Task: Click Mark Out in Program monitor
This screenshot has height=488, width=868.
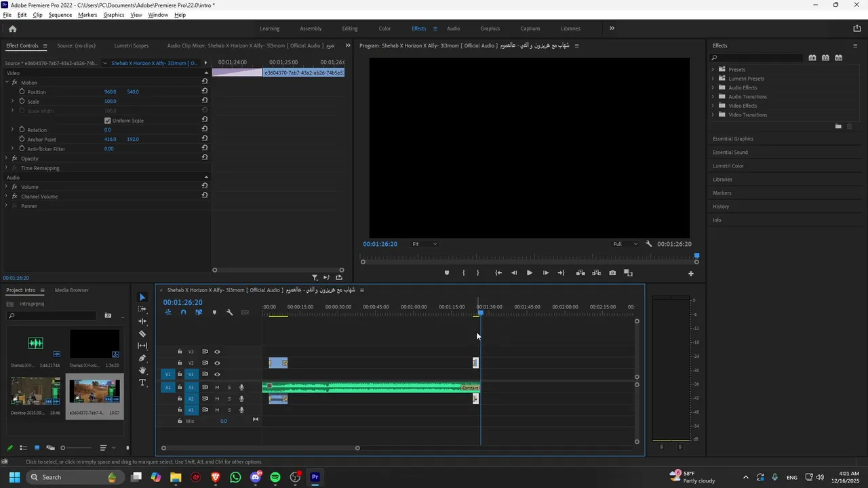Action: (478, 273)
